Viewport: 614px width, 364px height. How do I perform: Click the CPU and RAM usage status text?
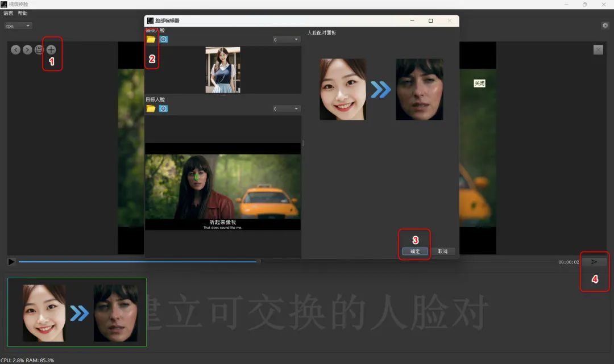(27, 360)
